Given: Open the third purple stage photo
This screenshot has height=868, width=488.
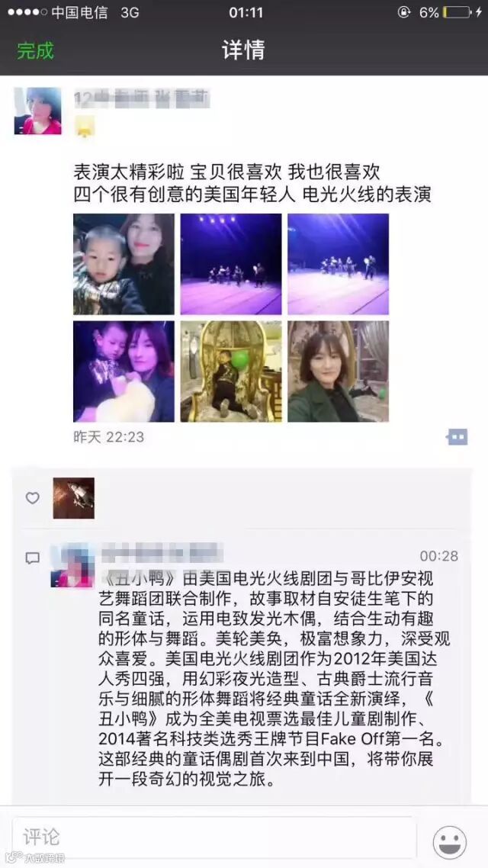Looking at the screenshot, I should (x=338, y=264).
